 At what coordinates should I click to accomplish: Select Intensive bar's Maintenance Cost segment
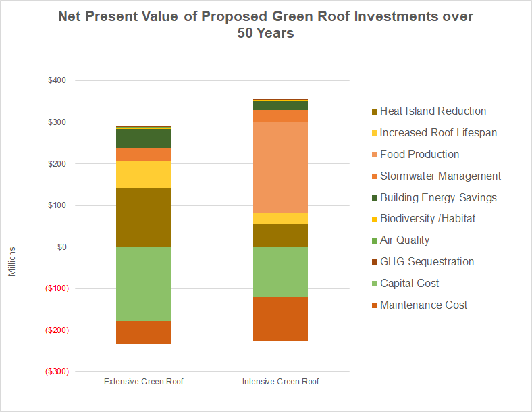click(281, 319)
